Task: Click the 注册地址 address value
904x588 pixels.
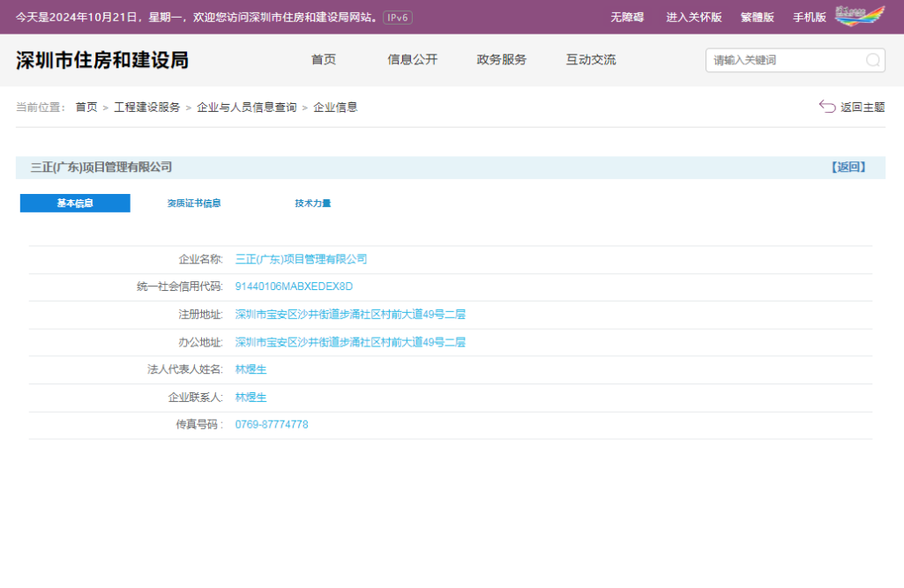Action: 350,314
